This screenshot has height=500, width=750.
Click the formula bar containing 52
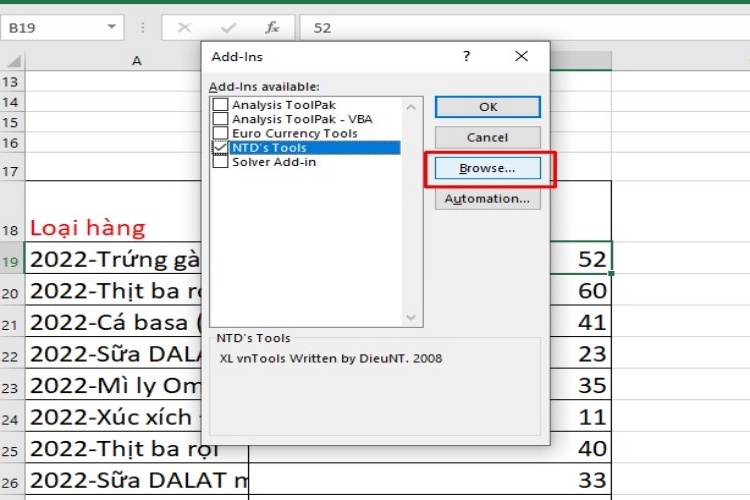pyautogui.click(x=524, y=28)
